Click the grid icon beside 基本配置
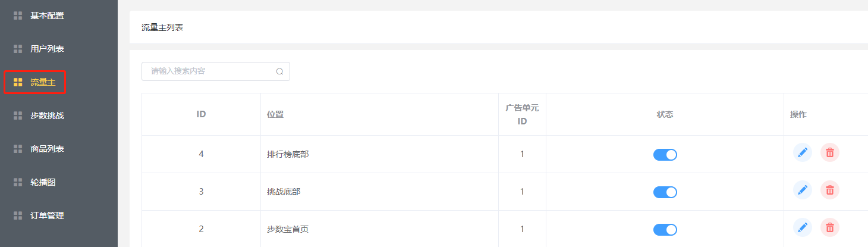The image size is (868, 247). pyautogui.click(x=18, y=16)
